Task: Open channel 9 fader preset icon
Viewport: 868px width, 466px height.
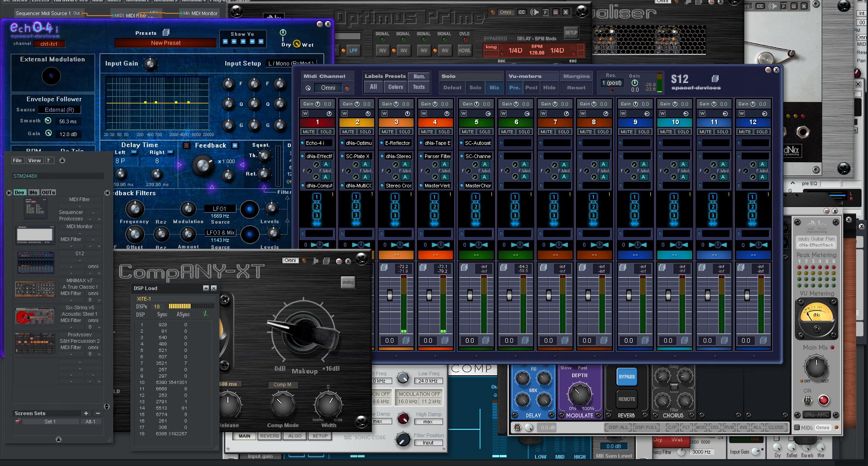Action: coord(645,340)
